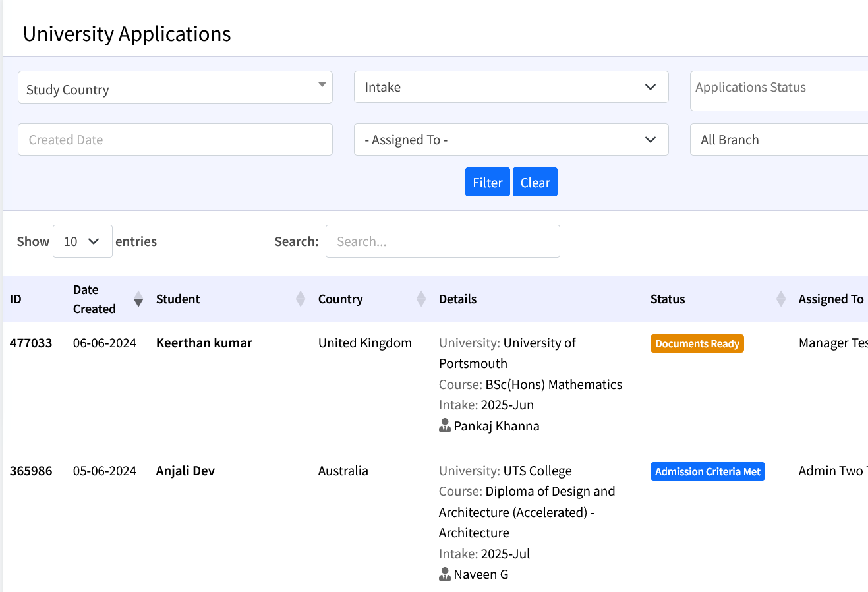Click the Country column sort arrows
The height and width of the screenshot is (592, 868).
pos(421,299)
